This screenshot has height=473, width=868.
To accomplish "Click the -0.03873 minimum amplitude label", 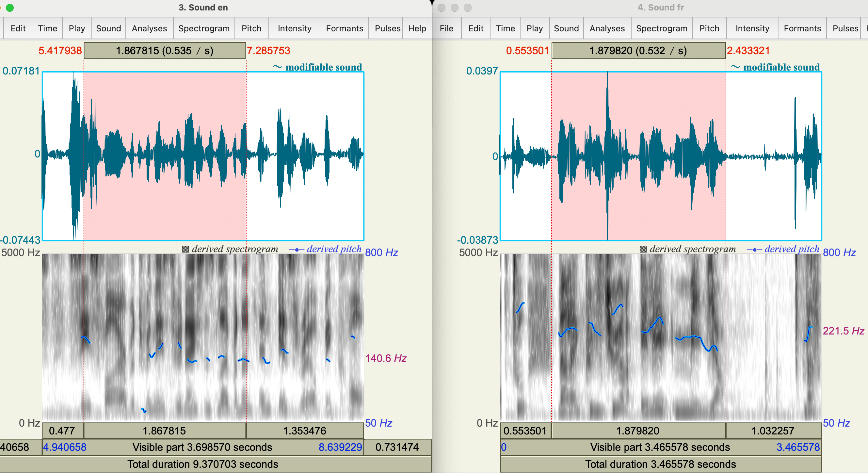I will point(477,240).
